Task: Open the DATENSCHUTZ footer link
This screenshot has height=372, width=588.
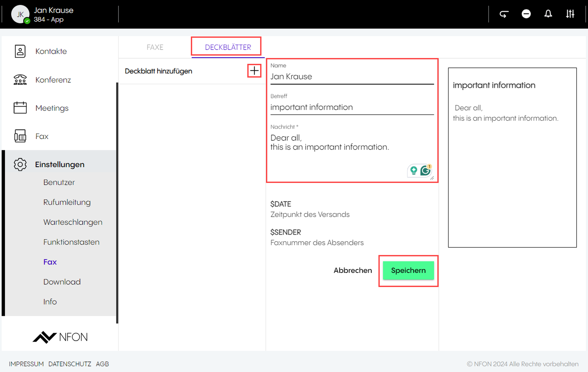Action: pyautogui.click(x=70, y=364)
